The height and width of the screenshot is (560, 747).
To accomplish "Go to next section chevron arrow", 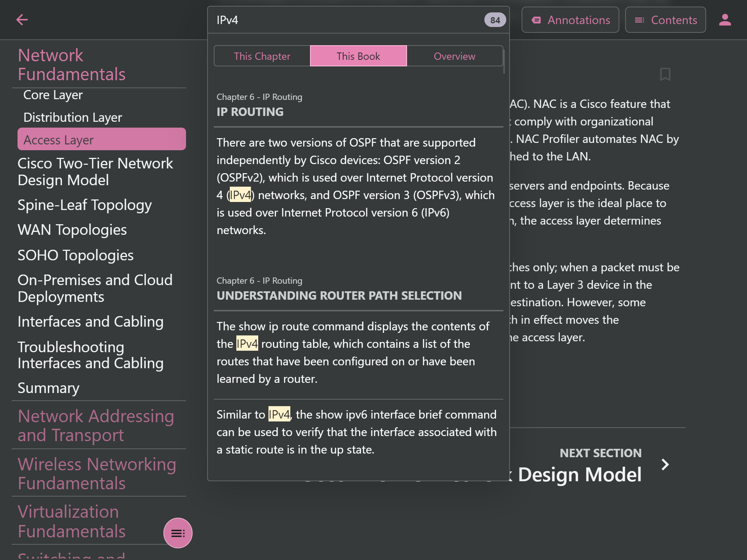I will click(x=665, y=464).
